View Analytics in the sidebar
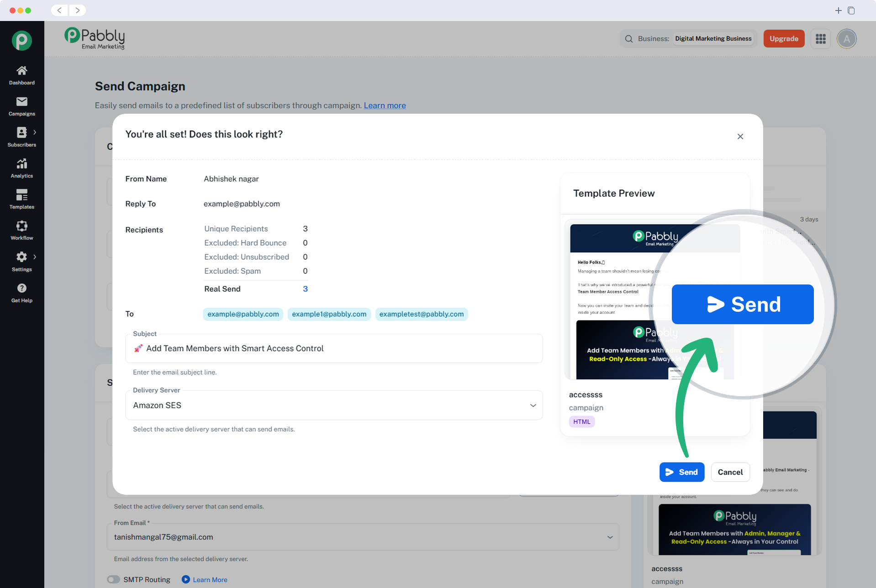This screenshot has height=588, width=876. pyautogui.click(x=22, y=168)
